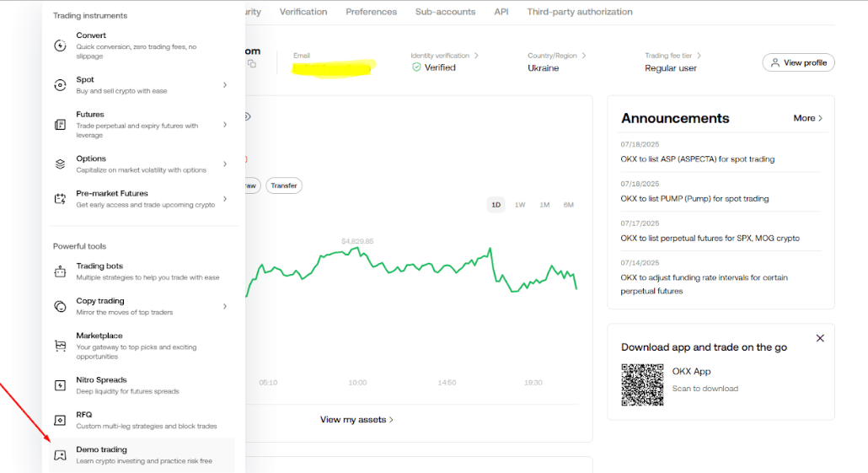Screen dimensions: 868x473
Task: Open Identity verification details chevron
Action: [476, 56]
